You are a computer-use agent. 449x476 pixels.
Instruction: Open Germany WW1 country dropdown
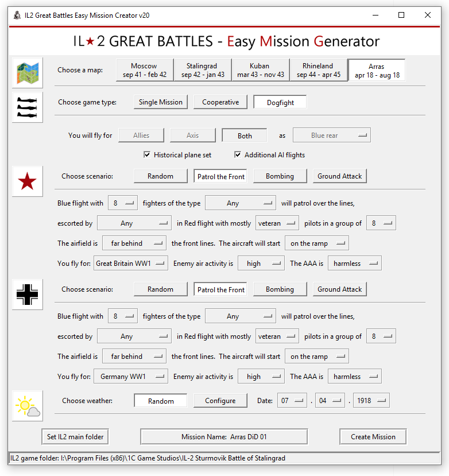coord(130,376)
